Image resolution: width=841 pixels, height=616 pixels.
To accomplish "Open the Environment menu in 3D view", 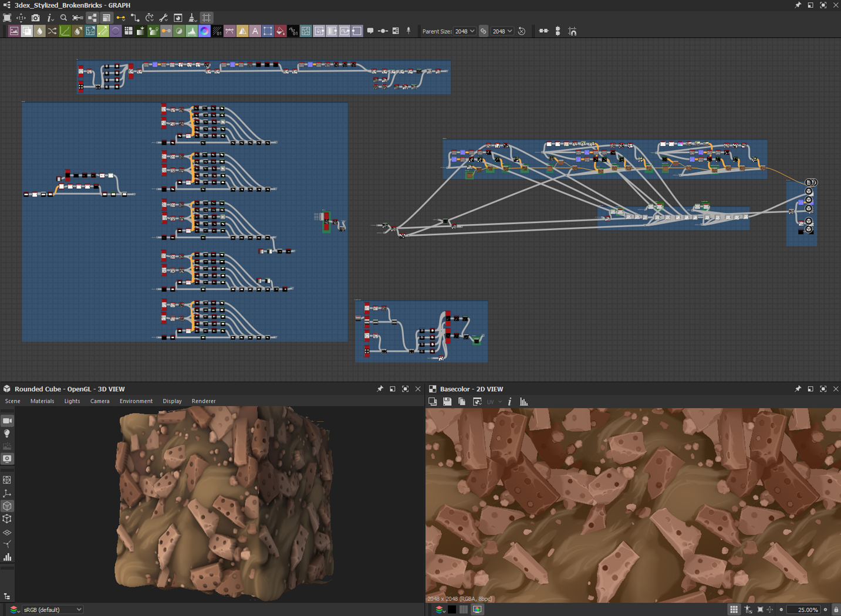I will pyautogui.click(x=136, y=401).
